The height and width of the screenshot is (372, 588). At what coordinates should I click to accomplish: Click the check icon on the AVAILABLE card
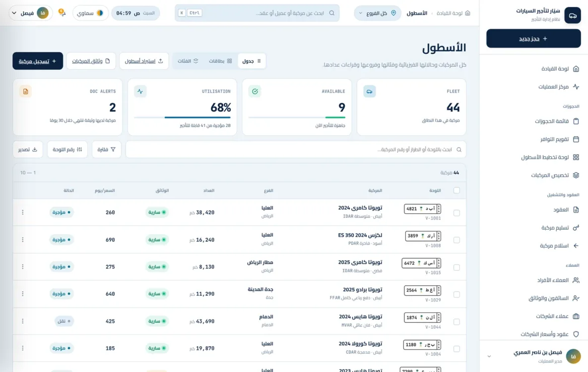pyautogui.click(x=255, y=91)
